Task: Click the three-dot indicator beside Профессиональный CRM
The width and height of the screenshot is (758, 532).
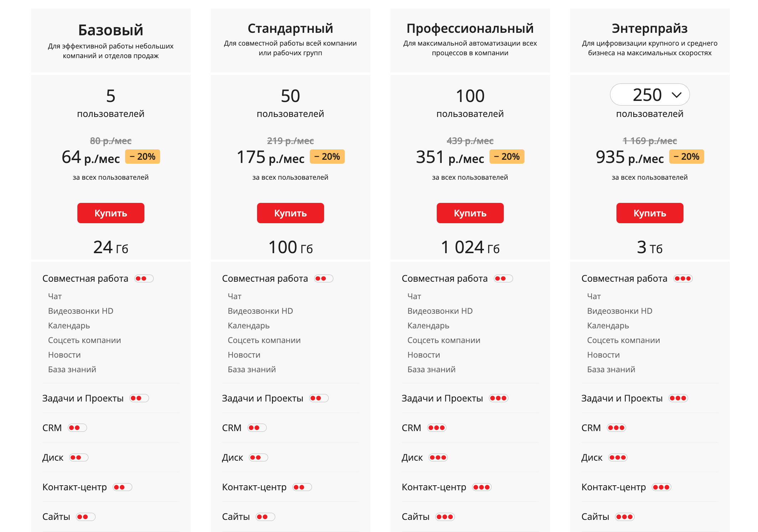Action: coord(437,428)
